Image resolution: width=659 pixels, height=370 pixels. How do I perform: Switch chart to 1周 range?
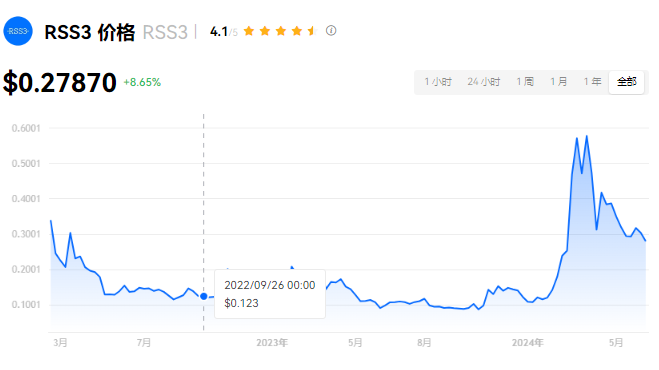(525, 82)
